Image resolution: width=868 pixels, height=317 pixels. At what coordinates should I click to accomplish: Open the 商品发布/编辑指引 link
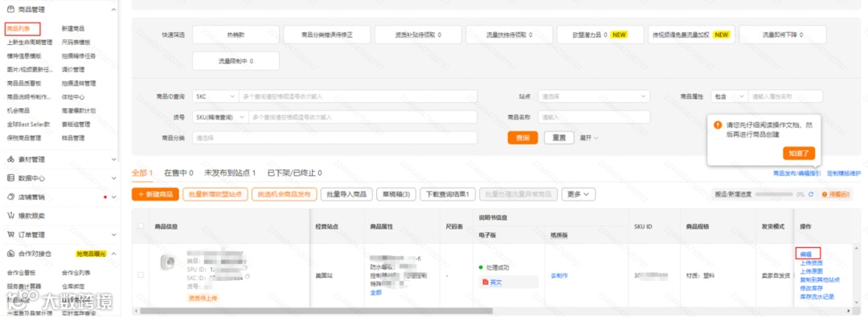797,173
